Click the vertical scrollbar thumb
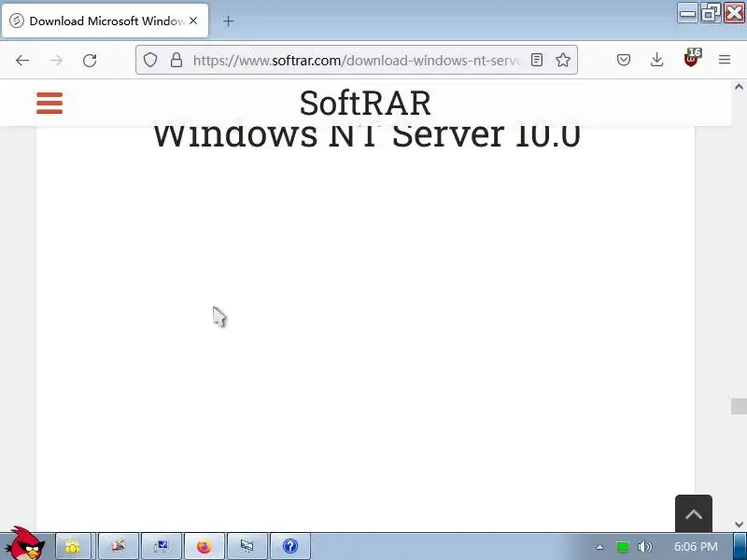The height and width of the screenshot is (560, 747). tap(739, 407)
